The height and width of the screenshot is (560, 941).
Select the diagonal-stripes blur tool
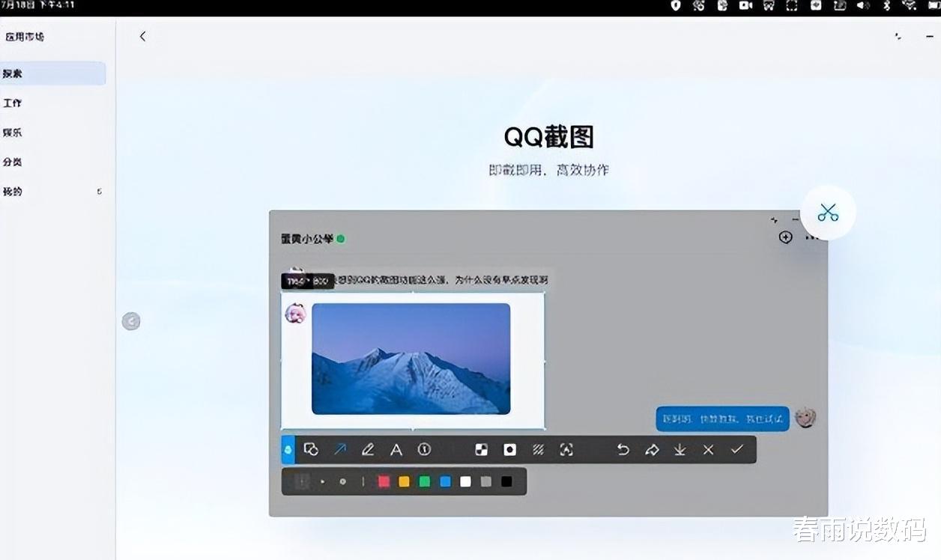[x=538, y=449]
